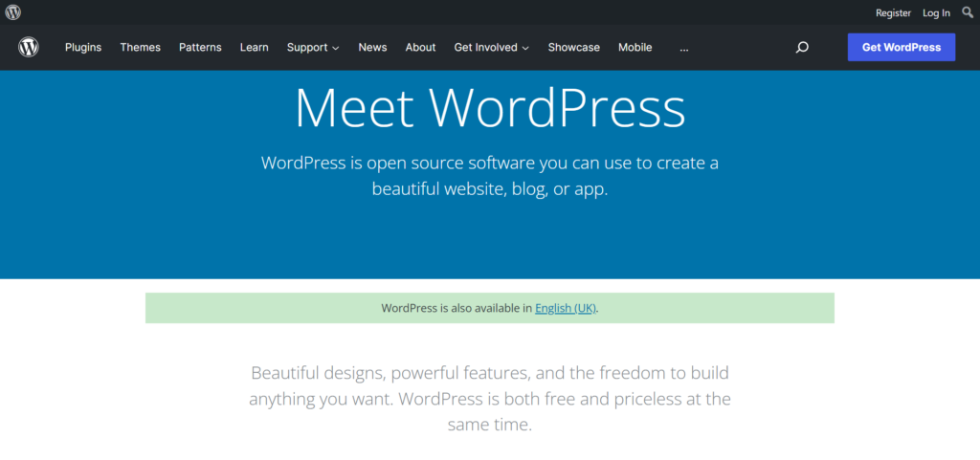Image resolution: width=980 pixels, height=460 pixels.
Task: Click the Meet WordPress heading
Action: pos(490,109)
